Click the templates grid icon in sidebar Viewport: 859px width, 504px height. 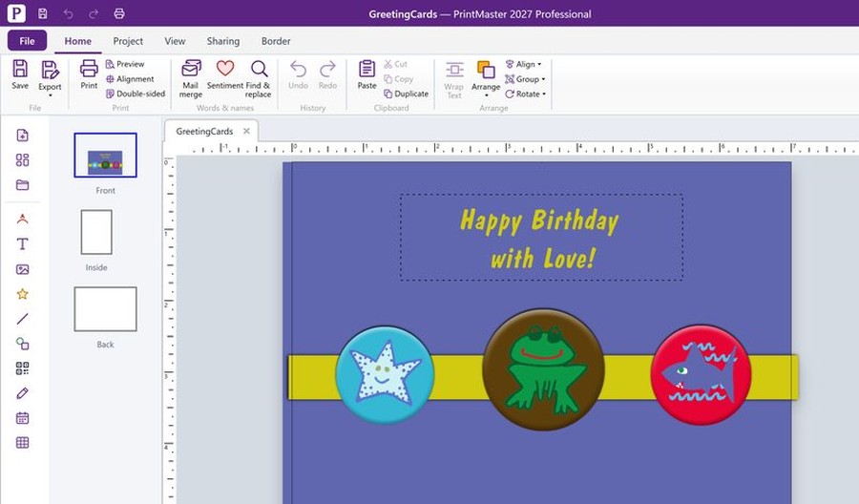(23, 160)
